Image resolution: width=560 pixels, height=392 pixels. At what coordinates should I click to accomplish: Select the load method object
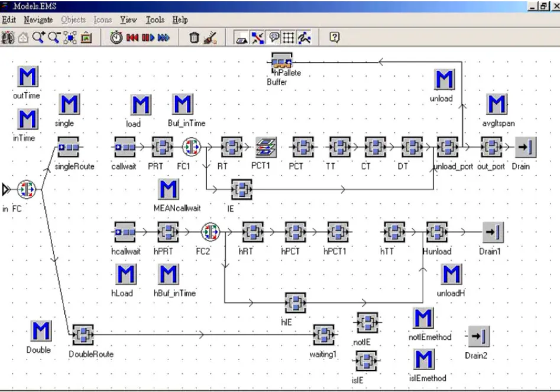(141, 105)
